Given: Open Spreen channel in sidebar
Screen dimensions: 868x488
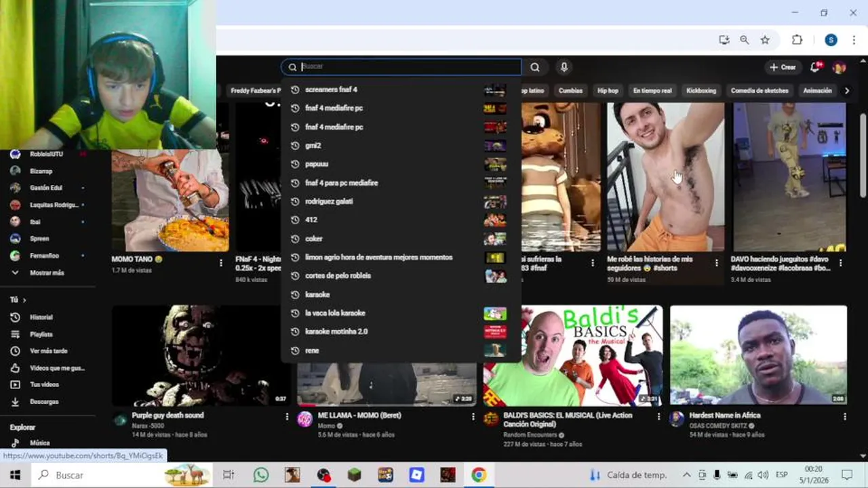Looking at the screenshot, I should click(x=39, y=239).
